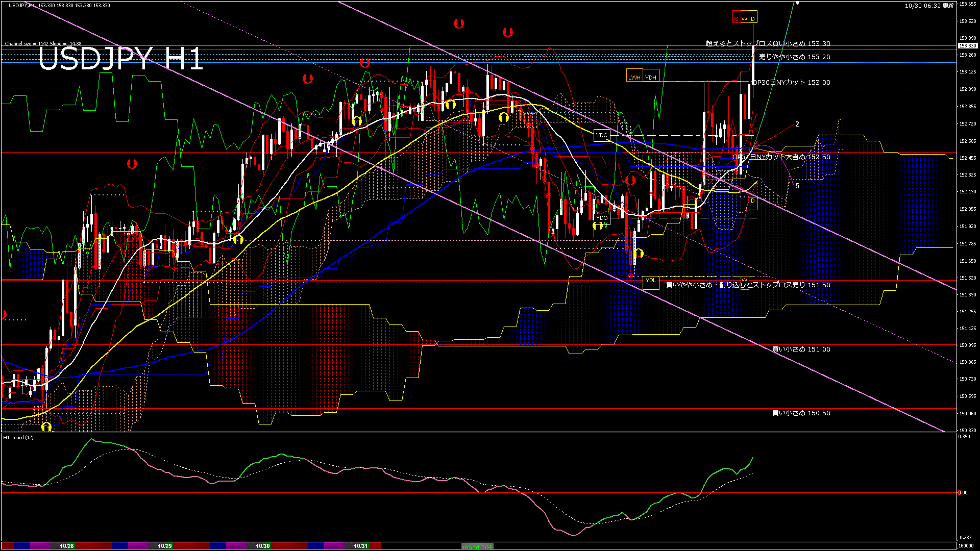The image size is (980, 551).
Task: Select the YDH yesterday-high marker
Action: point(650,77)
